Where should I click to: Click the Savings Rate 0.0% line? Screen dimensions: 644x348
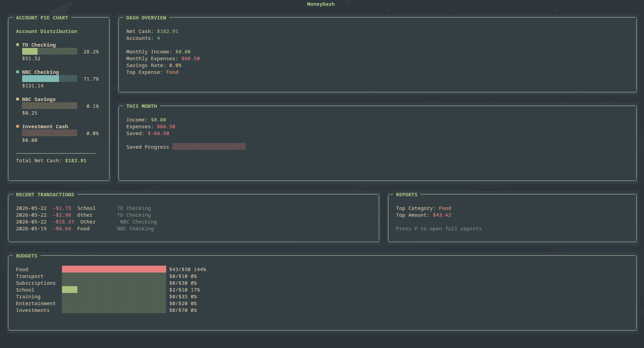pos(154,65)
